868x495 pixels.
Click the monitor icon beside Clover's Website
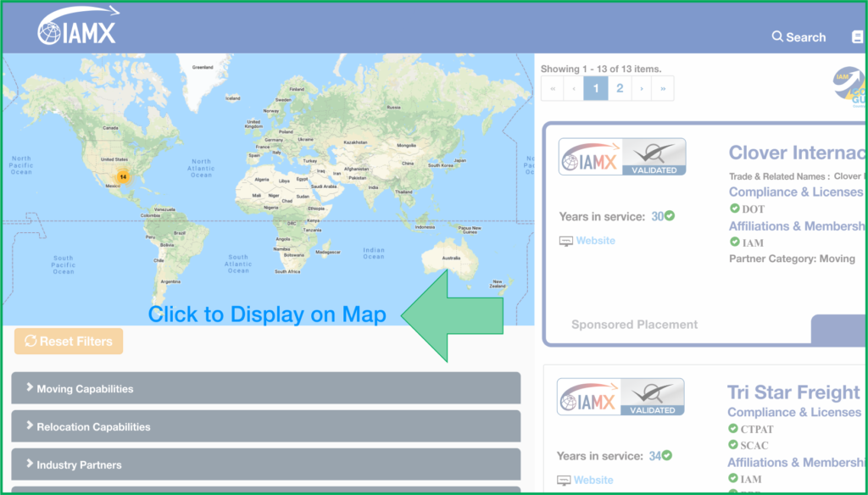(x=565, y=241)
